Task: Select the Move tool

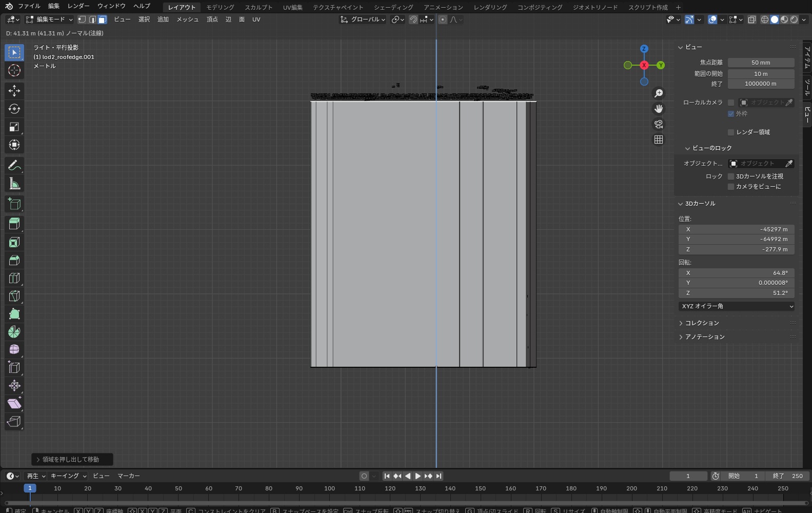Action: [14, 91]
